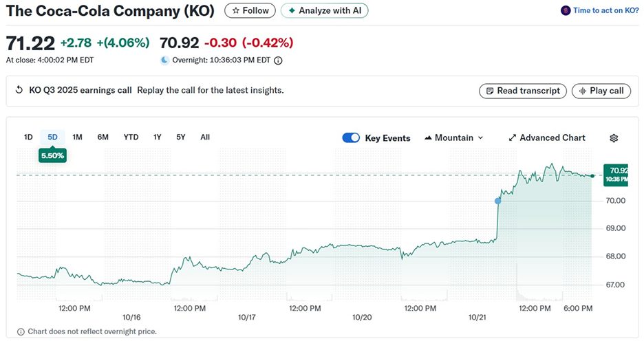
Task: Click the KO circular badge icon
Action: coord(566,11)
